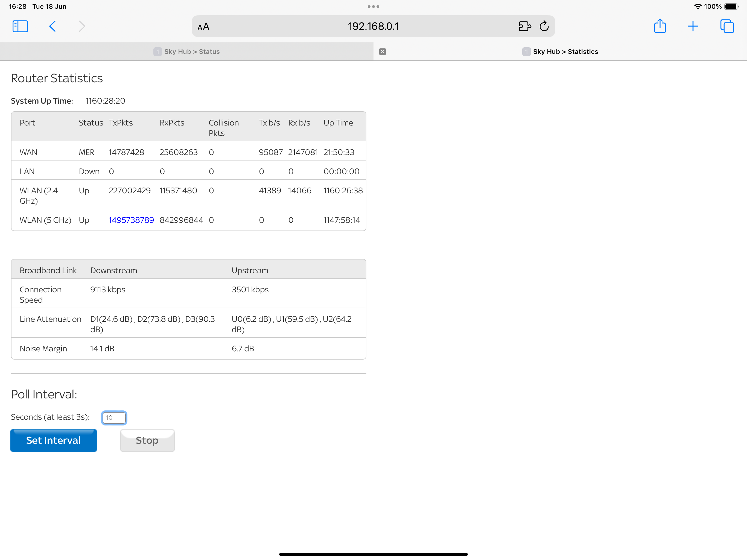The width and height of the screenshot is (747, 560).
Task: Tap the three-dot multitasking control
Action: click(x=373, y=6)
